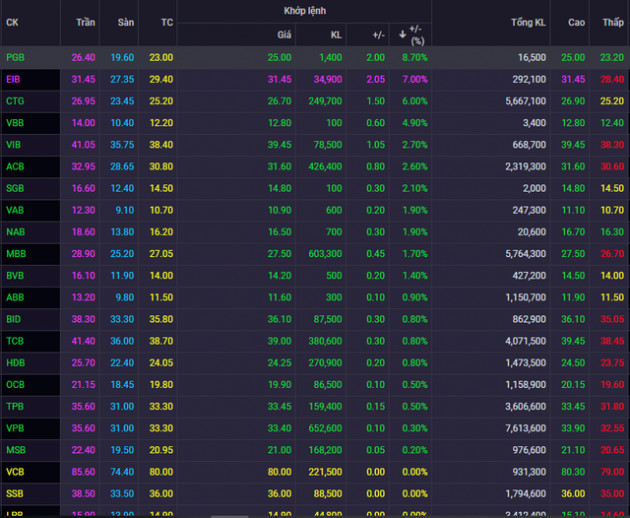
Task: Click BID low price 35.05
Action: 612,319
